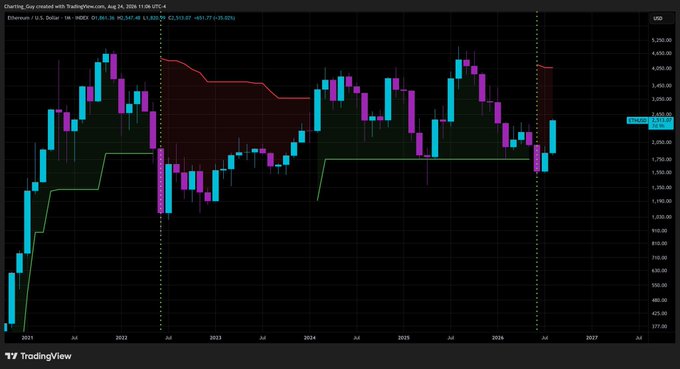Click the 4,650.00 price axis label
The width and height of the screenshot is (680, 369).
[x=661, y=53]
